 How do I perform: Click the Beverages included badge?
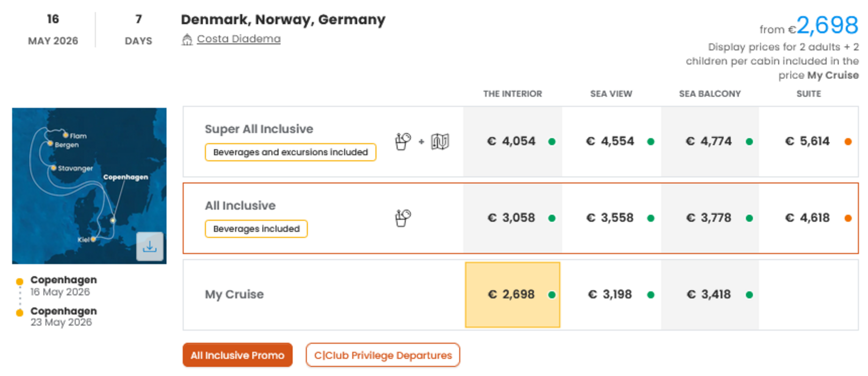pyautogui.click(x=256, y=229)
